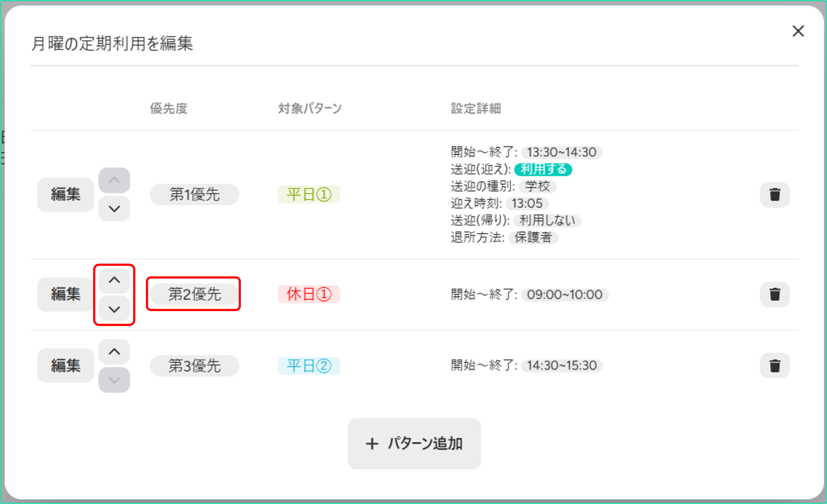
Task: Click the パターン追加 button
Action: [414, 444]
